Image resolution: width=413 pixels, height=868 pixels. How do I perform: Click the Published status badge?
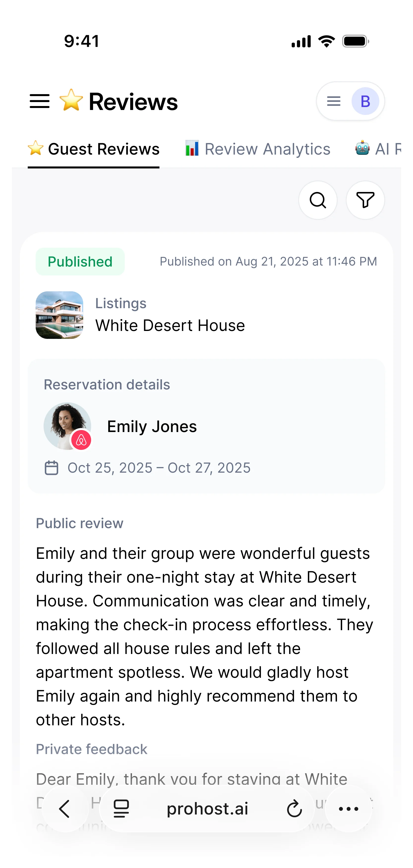80,262
